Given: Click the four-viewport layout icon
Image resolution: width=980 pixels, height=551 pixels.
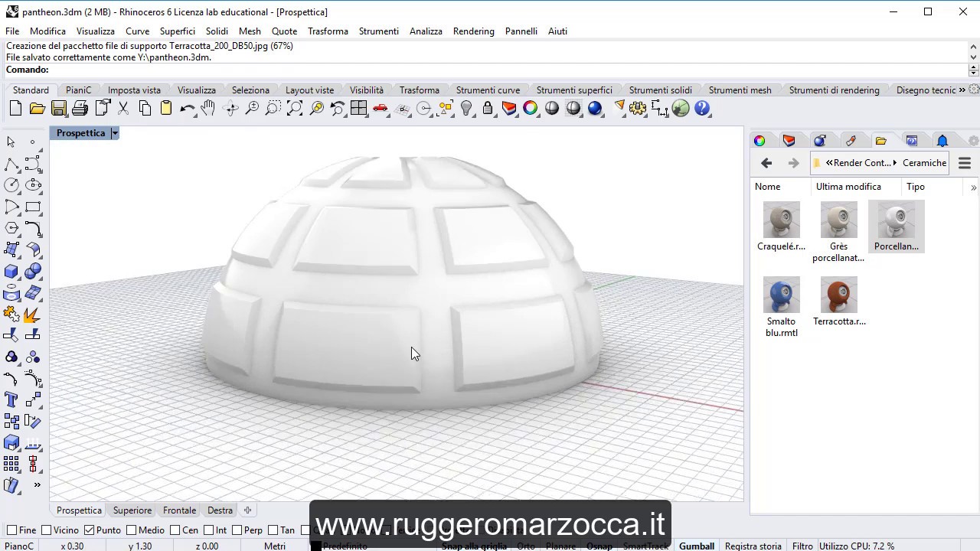Looking at the screenshot, I should click(x=358, y=109).
